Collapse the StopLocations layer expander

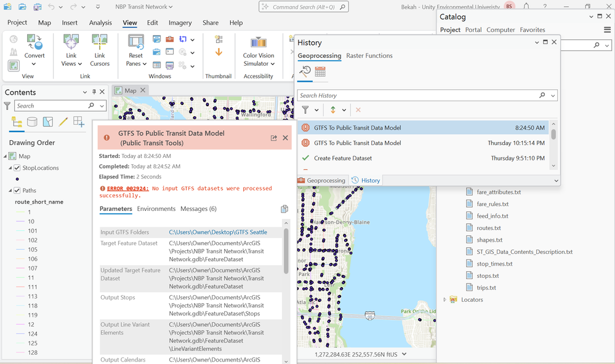10,168
